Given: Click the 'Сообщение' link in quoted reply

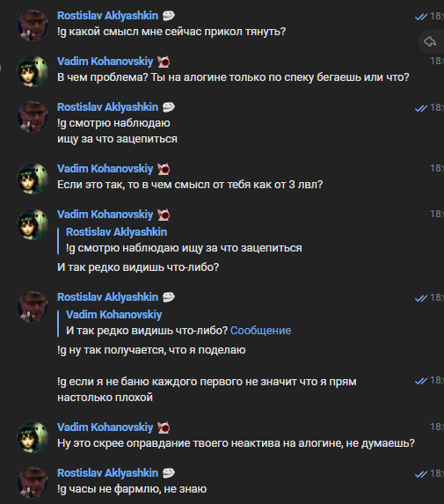Looking at the screenshot, I should 260,331.
